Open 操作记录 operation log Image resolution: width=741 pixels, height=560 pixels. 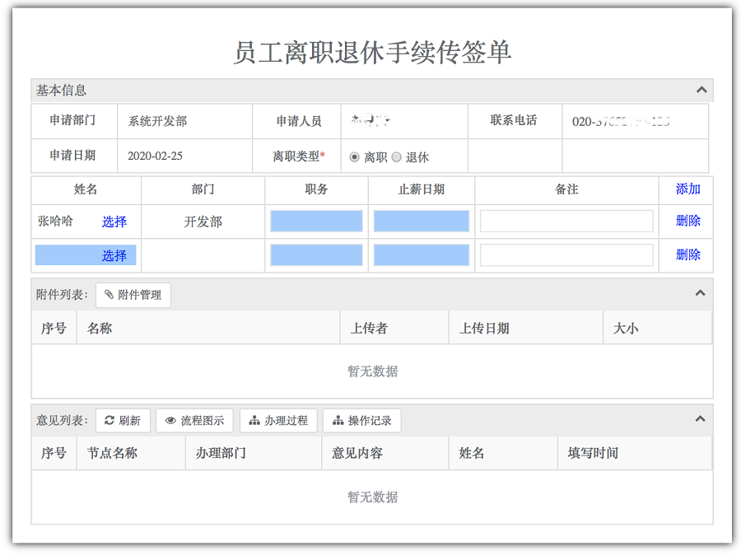click(x=361, y=420)
